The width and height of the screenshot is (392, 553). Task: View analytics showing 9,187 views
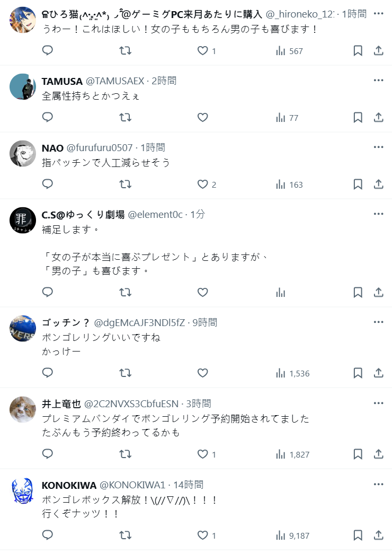(293, 536)
